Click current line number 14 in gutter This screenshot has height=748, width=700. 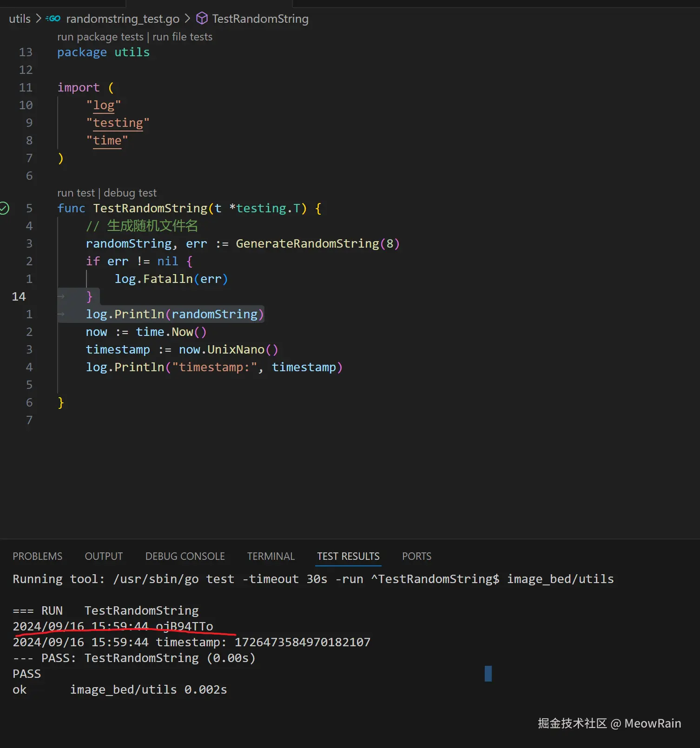point(19,297)
